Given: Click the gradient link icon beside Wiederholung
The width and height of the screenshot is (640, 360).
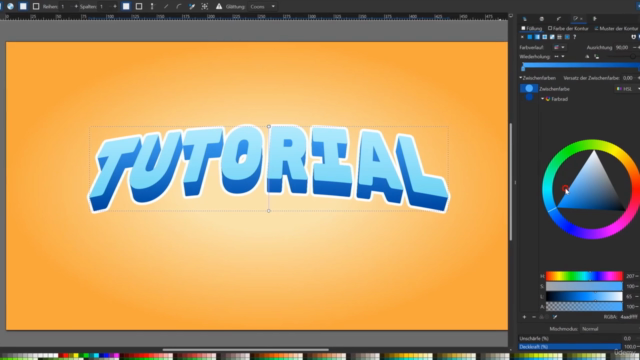Looking at the screenshot, I should pyautogui.click(x=597, y=57).
